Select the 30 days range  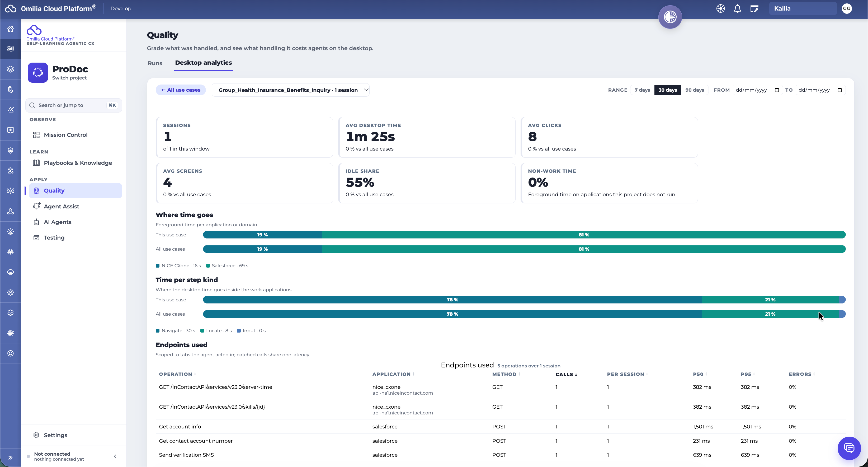click(x=668, y=90)
